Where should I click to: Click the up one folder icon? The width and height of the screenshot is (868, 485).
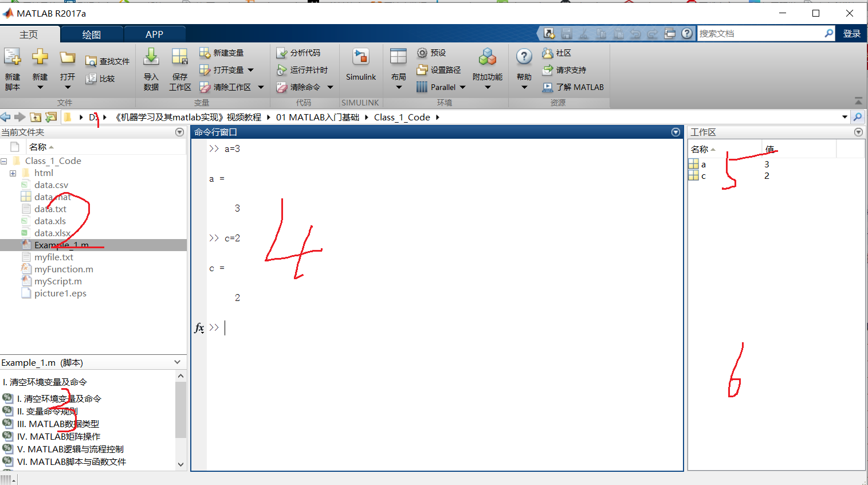click(x=36, y=117)
